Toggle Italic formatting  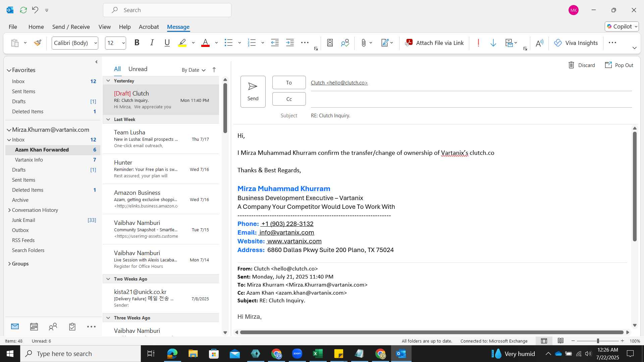152,43
